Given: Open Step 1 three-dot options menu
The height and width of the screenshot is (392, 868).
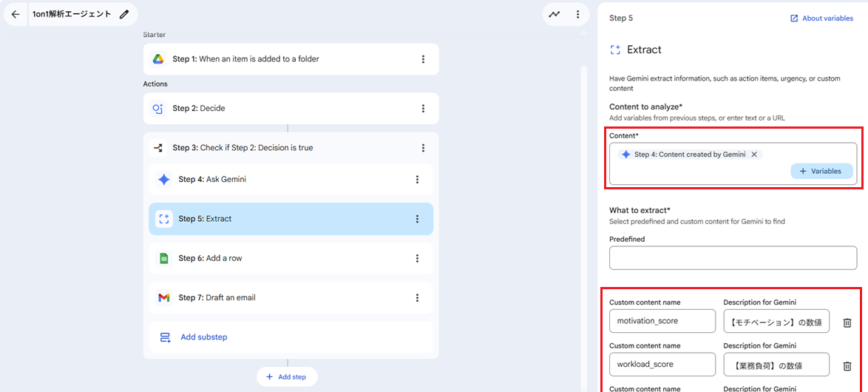Looking at the screenshot, I should 423,59.
